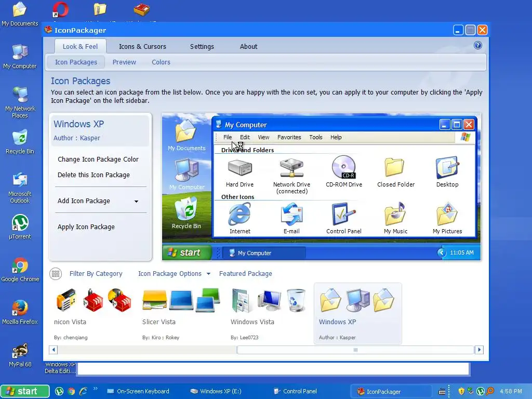This screenshot has height=399, width=532.
Task: Select the µTorrent desktop icon
Action: coord(20,227)
